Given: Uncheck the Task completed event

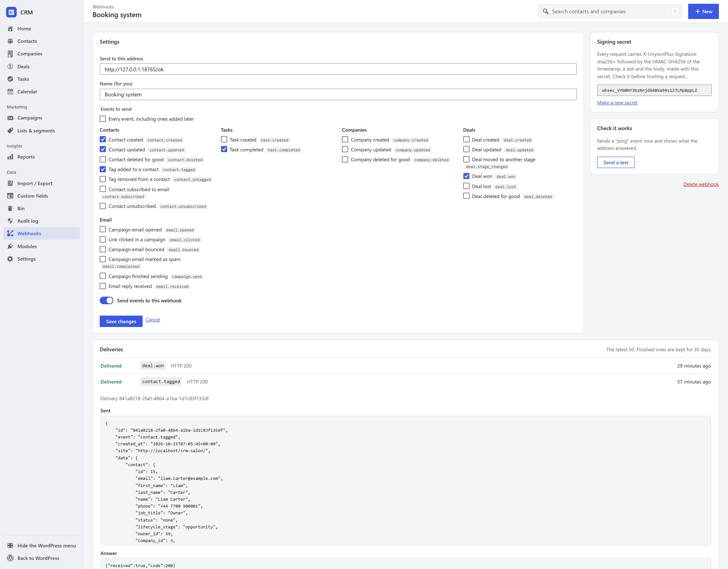Looking at the screenshot, I should coord(224,149).
